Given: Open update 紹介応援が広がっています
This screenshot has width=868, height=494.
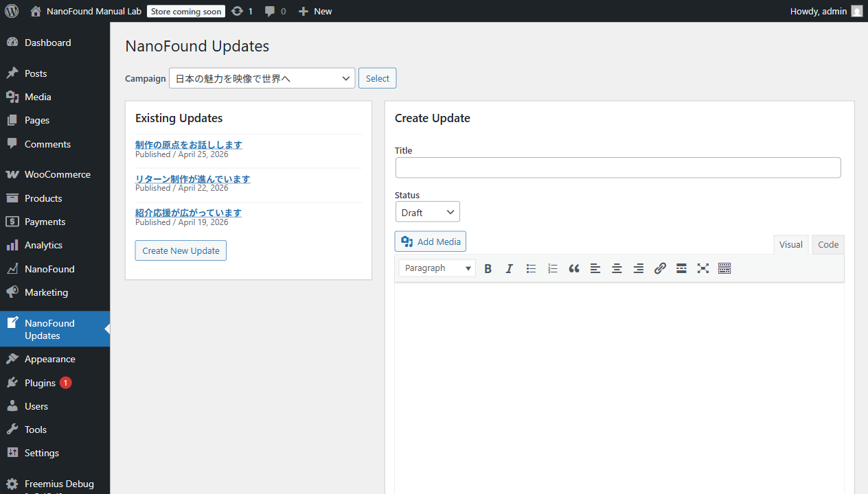Looking at the screenshot, I should (188, 213).
